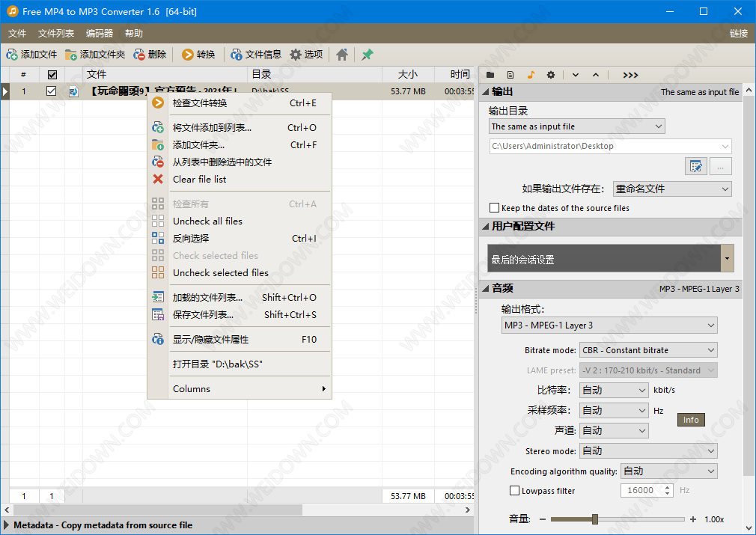Image resolution: width=756 pixels, height=535 pixels.
Task: Open the 重命名文件 dropdown
Action: coord(672,189)
